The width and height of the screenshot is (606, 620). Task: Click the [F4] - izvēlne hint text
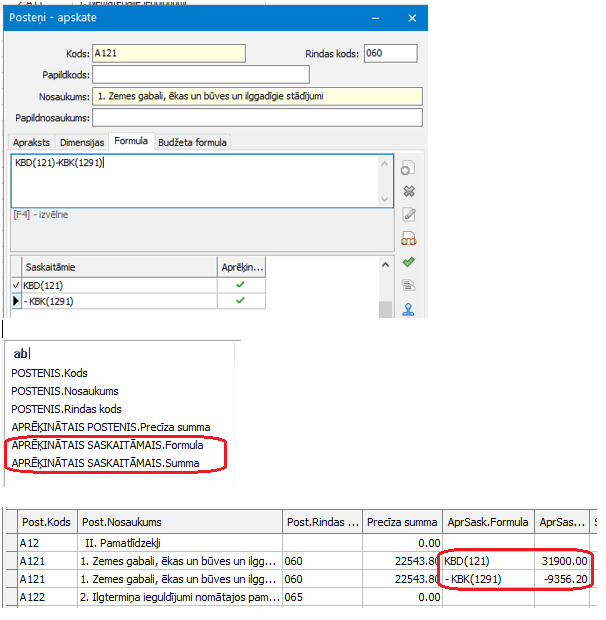41,215
